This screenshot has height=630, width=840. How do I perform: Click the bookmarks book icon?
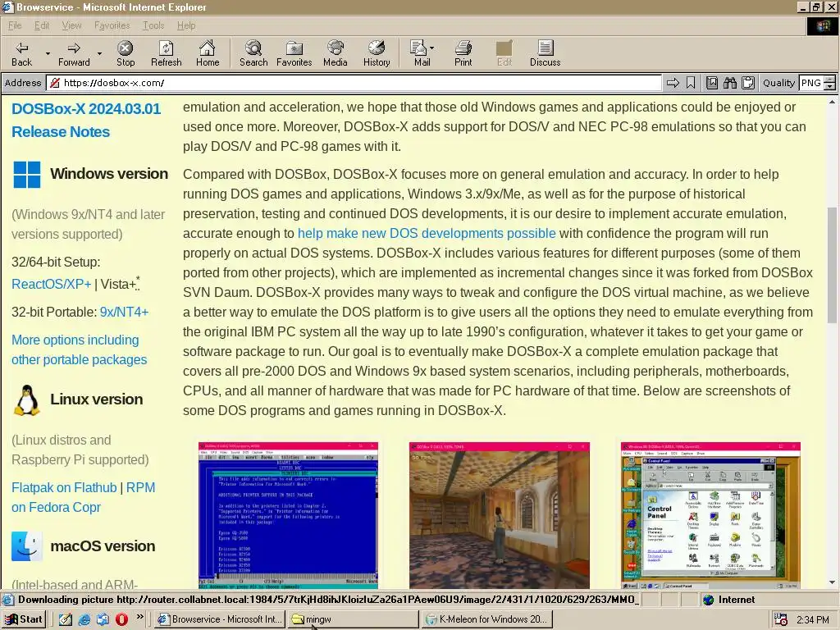point(711,83)
